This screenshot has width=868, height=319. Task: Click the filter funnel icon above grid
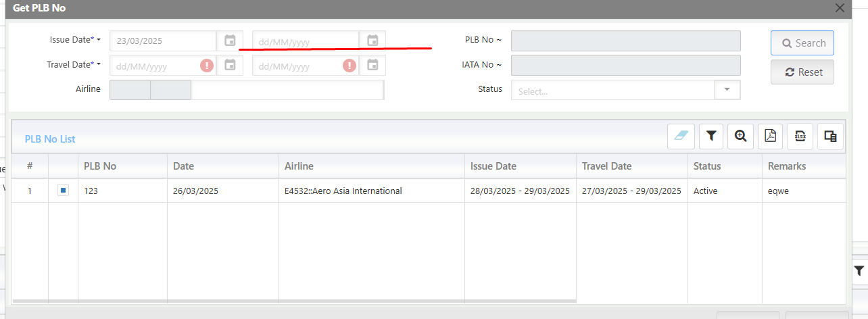(711, 136)
